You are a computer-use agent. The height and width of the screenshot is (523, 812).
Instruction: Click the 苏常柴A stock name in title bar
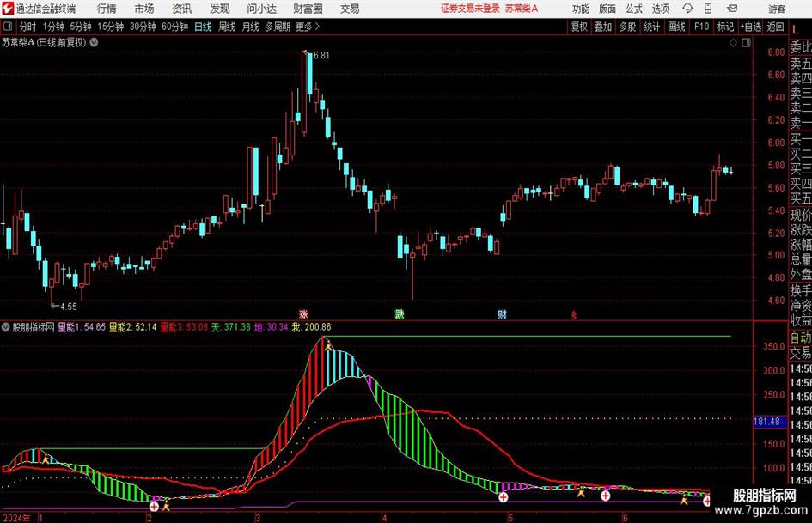coord(522,9)
